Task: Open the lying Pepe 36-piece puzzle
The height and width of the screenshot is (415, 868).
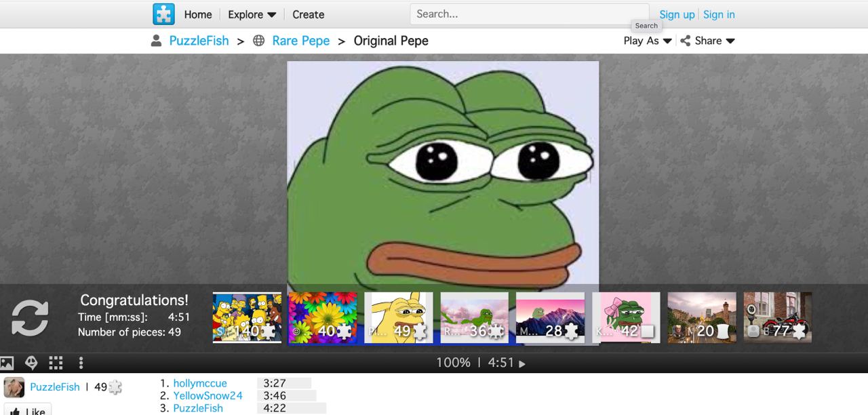Action: (475, 317)
